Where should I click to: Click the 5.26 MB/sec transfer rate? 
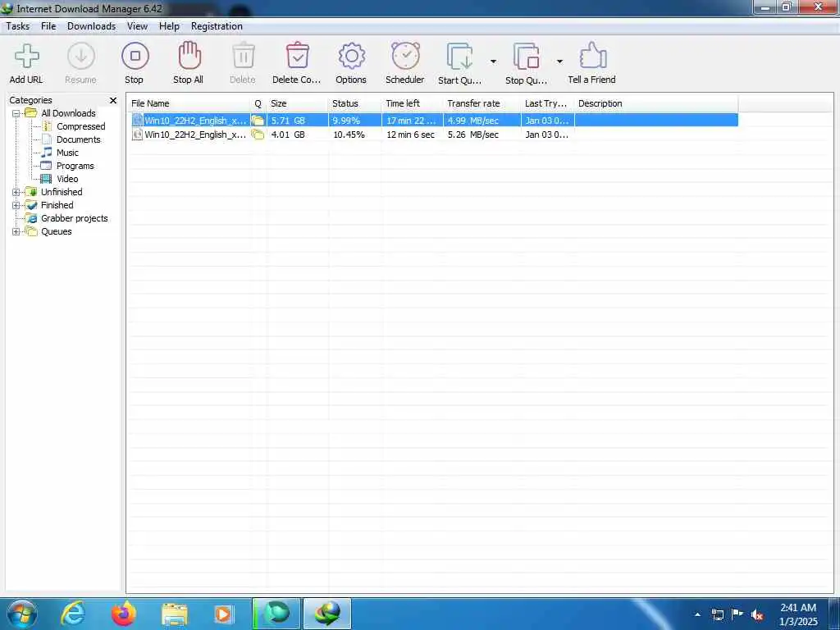click(x=473, y=135)
